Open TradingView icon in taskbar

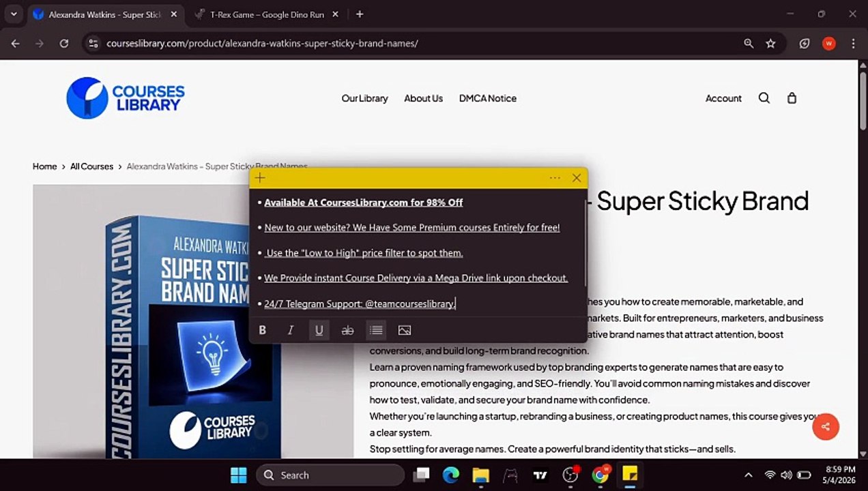(540, 475)
